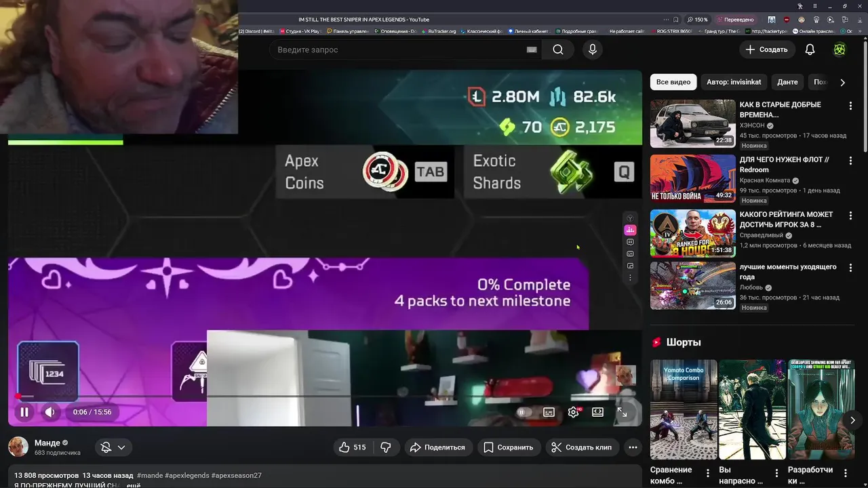868x488 pixels.
Task: Open options menu for КАК В СТАРЫЕ ДОБРЫЕ video
Action: click(850, 106)
